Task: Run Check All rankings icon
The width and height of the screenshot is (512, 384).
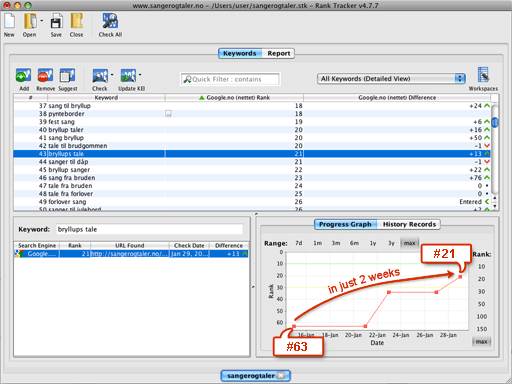Action: 110,21
